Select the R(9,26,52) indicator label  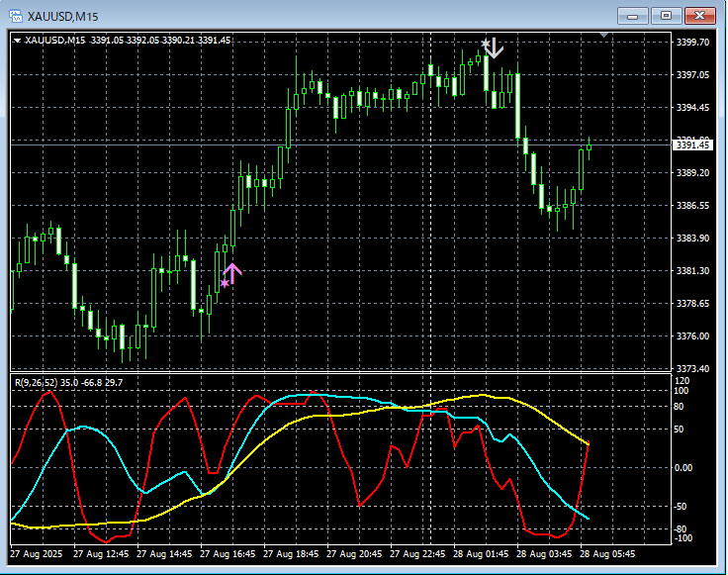coord(37,383)
